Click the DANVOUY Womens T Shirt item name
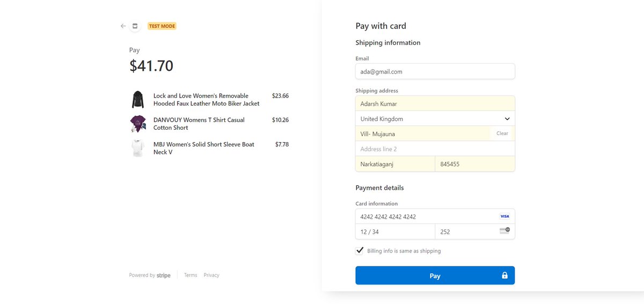The height and width of the screenshot is (304, 644). [199, 124]
